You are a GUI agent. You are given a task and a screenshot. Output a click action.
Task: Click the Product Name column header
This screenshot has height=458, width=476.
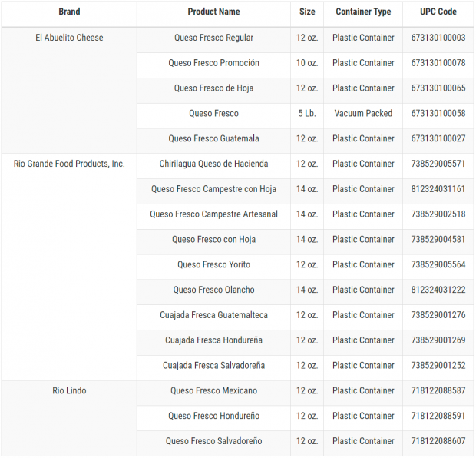213,12
